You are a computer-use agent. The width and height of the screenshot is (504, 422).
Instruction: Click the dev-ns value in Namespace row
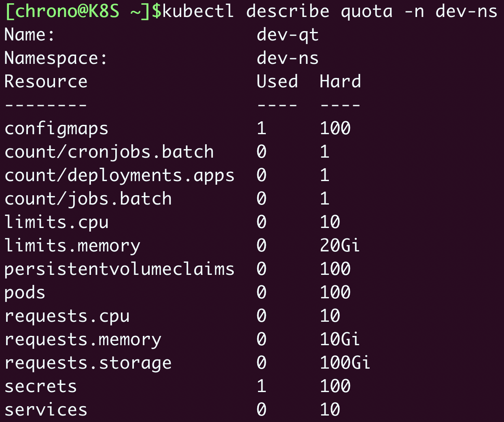coord(288,58)
